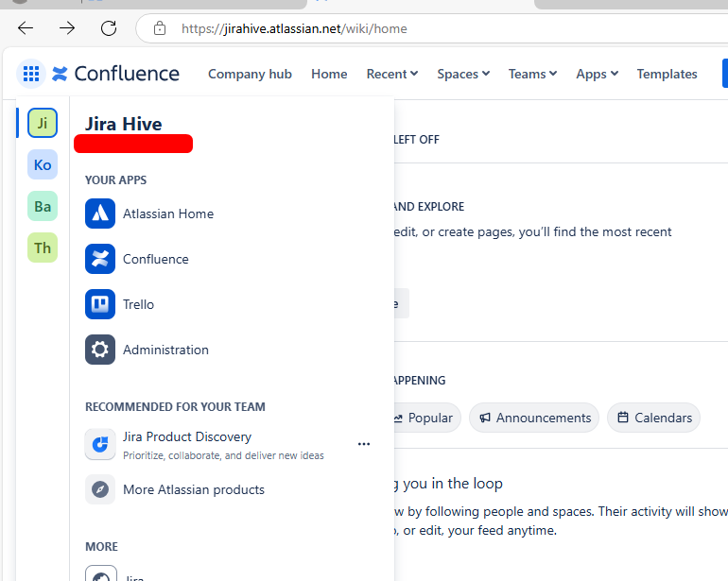Viewport: 728px width, 581px height.
Task: Select the Ko site avatar
Action: 43,164
